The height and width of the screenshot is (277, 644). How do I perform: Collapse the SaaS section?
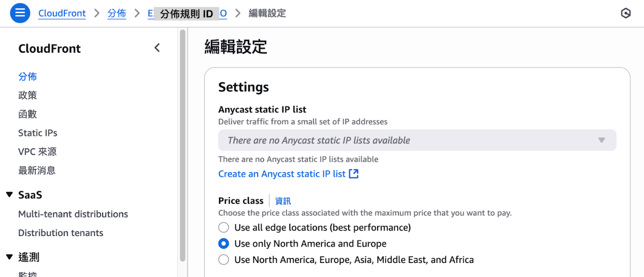pyautogui.click(x=10, y=194)
